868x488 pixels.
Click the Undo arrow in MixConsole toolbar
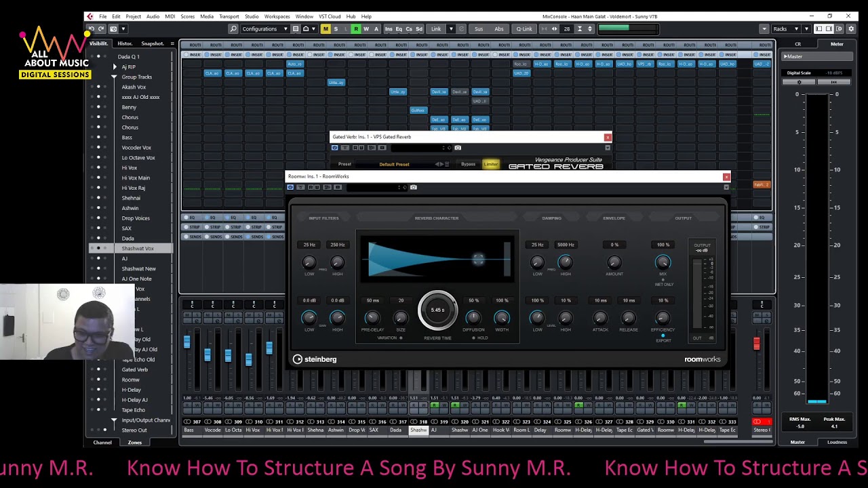91,28
